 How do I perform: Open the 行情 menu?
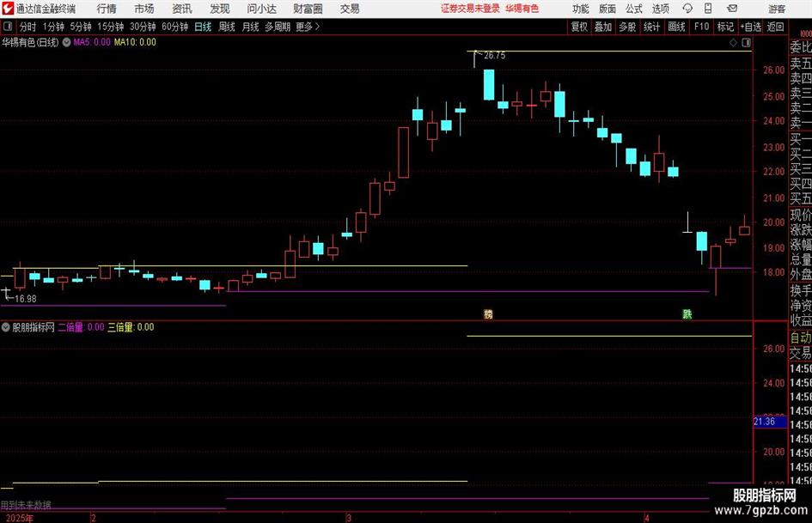(107, 9)
